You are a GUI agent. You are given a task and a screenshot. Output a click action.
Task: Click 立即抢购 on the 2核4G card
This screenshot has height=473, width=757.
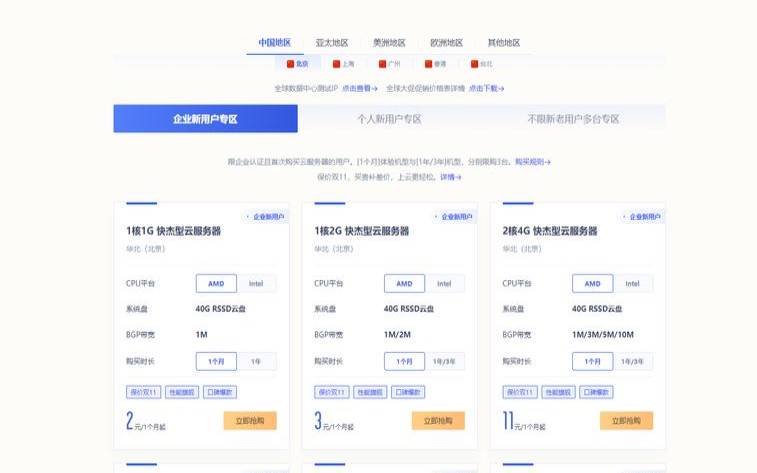[x=627, y=420]
